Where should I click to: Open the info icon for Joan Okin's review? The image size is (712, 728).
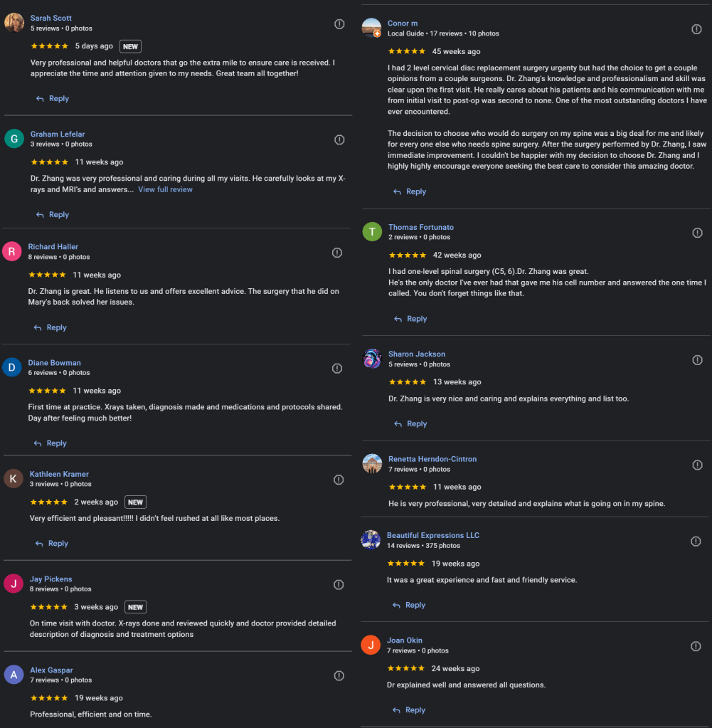pos(696,646)
